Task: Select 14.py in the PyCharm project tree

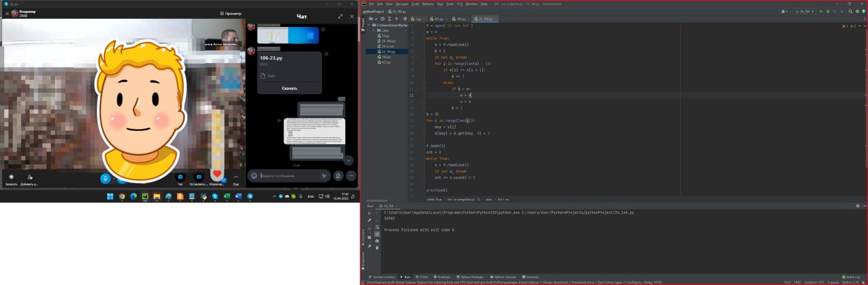Action: tap(384, 35)
